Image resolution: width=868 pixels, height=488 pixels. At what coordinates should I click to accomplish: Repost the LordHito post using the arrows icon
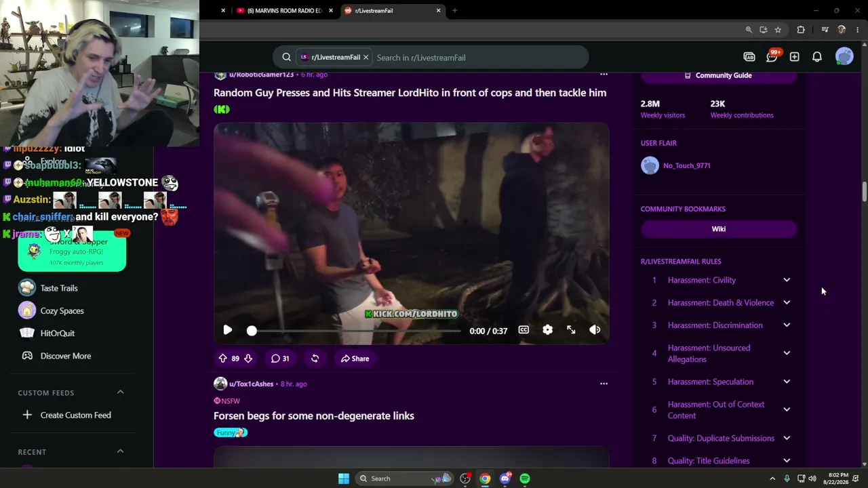315,359
